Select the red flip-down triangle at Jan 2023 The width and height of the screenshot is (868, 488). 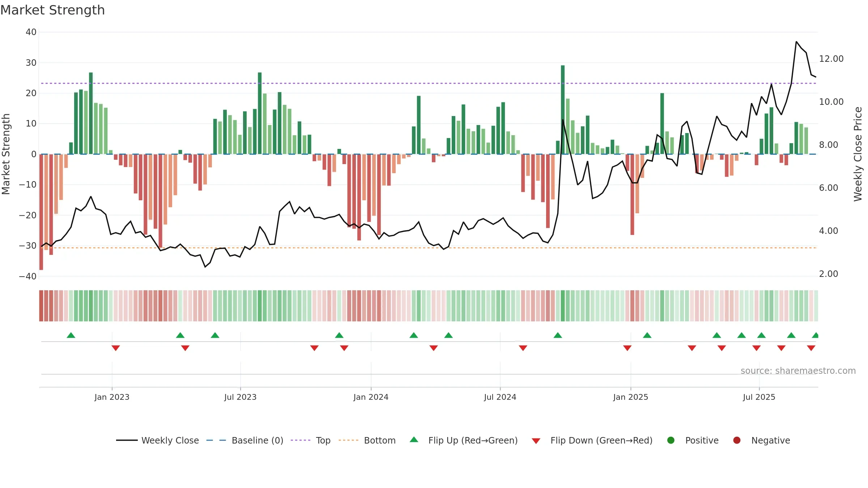pos(116,348)
